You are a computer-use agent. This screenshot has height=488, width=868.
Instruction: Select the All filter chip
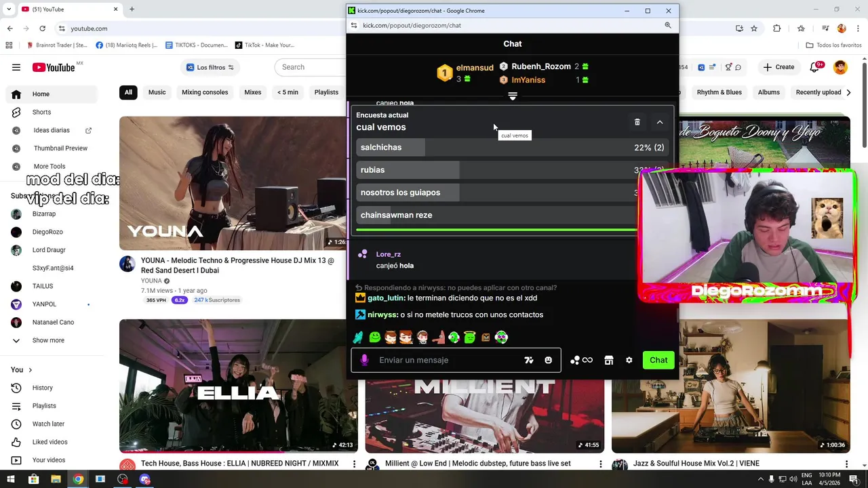[128, 92]
